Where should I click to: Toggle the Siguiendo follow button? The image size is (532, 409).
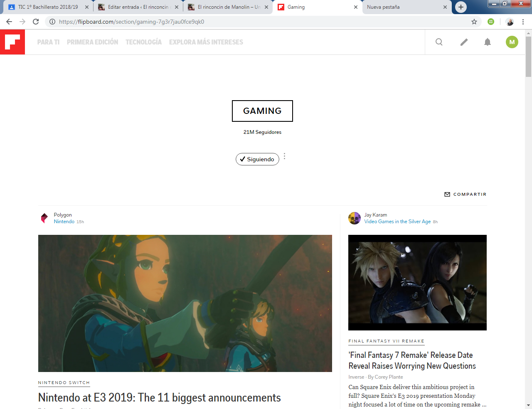pos(257,159)
